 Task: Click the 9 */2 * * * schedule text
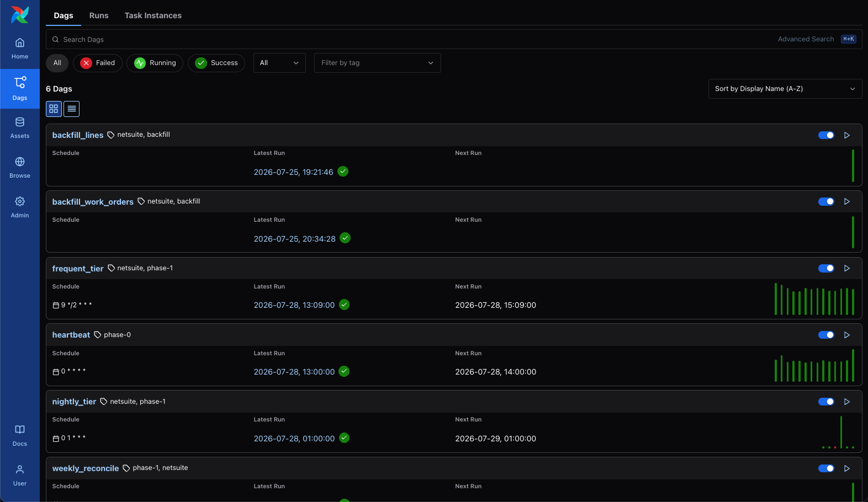(x=76, y=305)
